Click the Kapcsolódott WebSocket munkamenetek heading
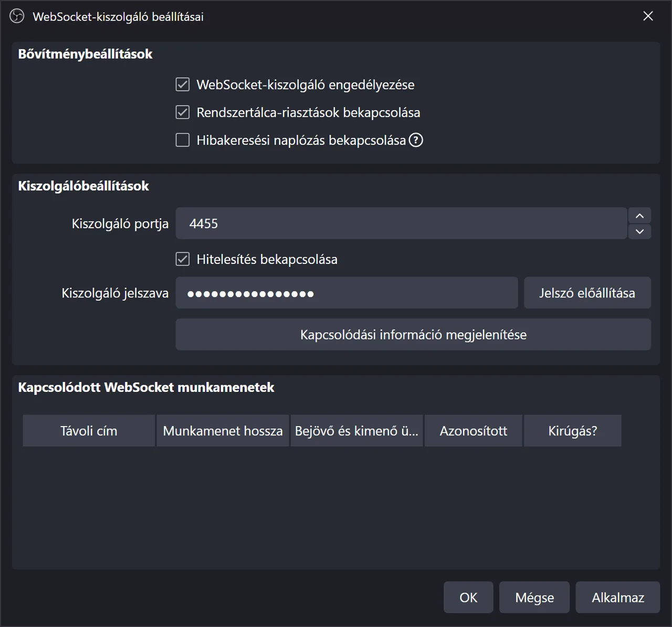This screenshot has width=672, height=627. (146, 388)
